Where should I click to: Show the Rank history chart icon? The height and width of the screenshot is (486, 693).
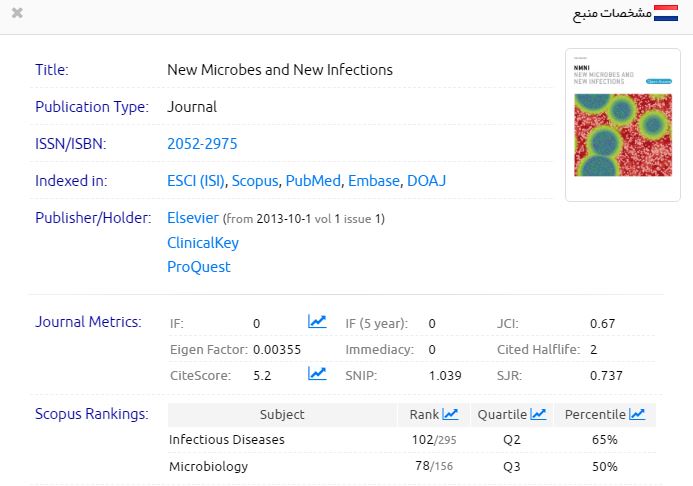coord(450,414)
